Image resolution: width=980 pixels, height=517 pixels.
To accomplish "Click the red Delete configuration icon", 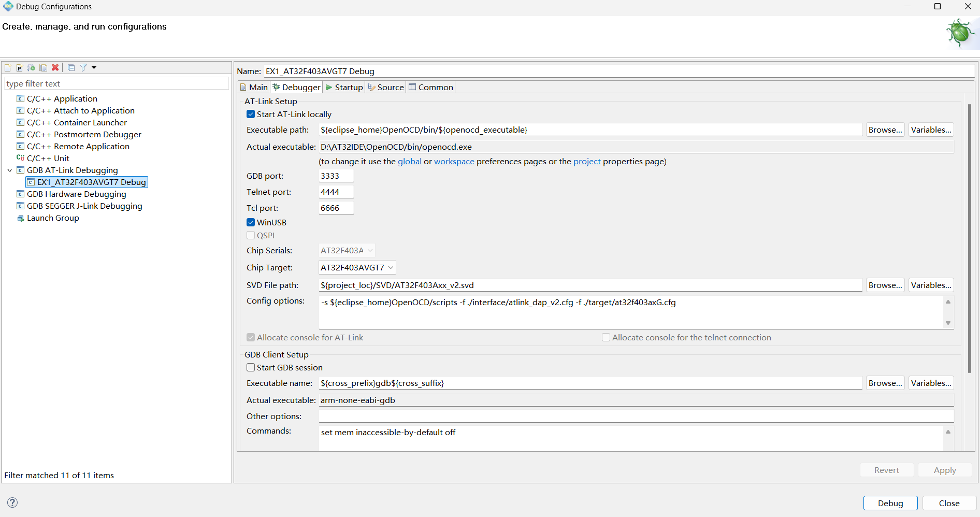I will (x=55, y=68).
